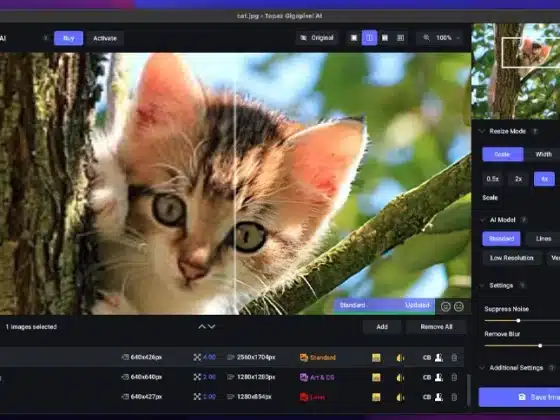Click the help icon beside AI Model
Image resolution: width=560 pixels, height=420 pixels.
click(524, 220)
